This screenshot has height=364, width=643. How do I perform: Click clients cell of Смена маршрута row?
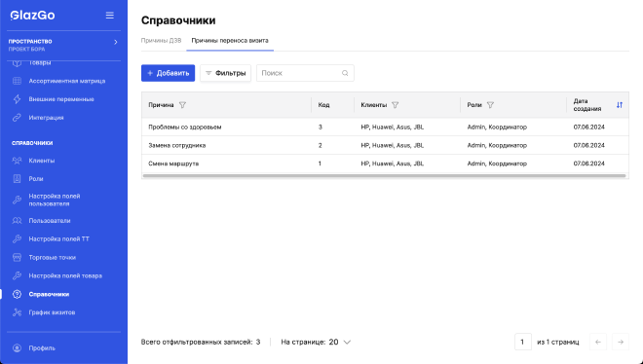tap(392, 164)
